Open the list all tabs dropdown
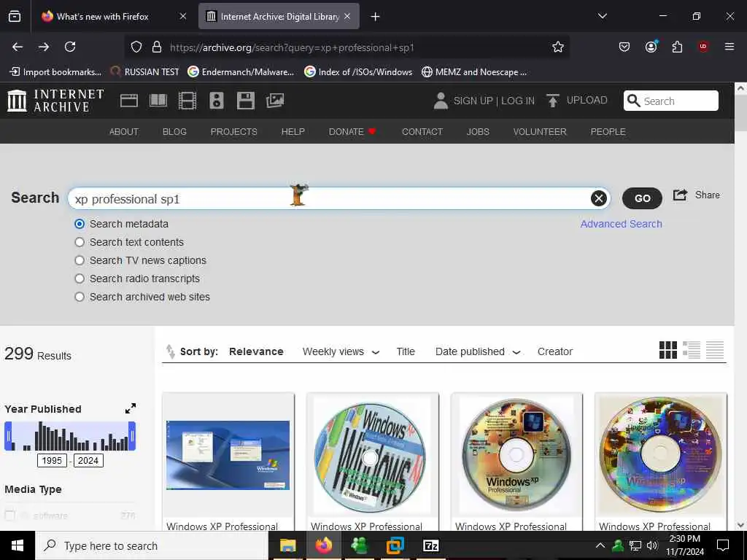Screen dimensions: 747x560 [602, 16]
